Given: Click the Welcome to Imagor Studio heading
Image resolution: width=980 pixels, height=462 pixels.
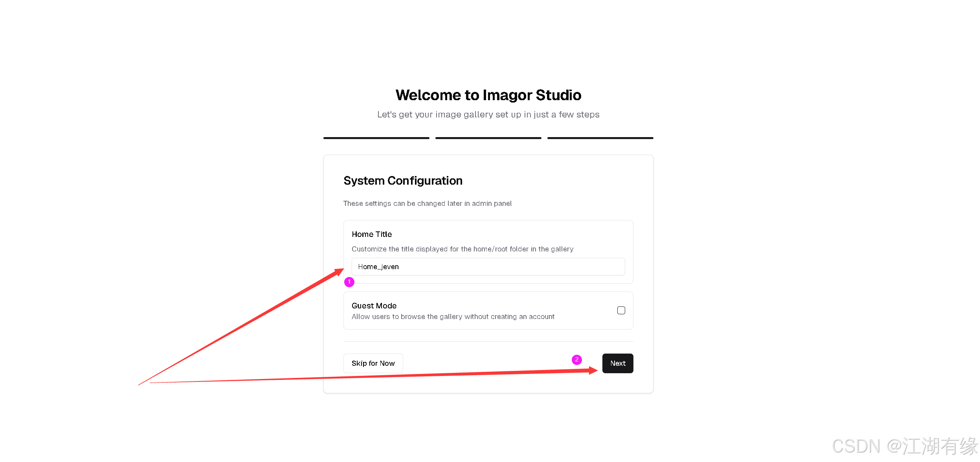Looking at the screenshot, I should click(x=488, y=95).
